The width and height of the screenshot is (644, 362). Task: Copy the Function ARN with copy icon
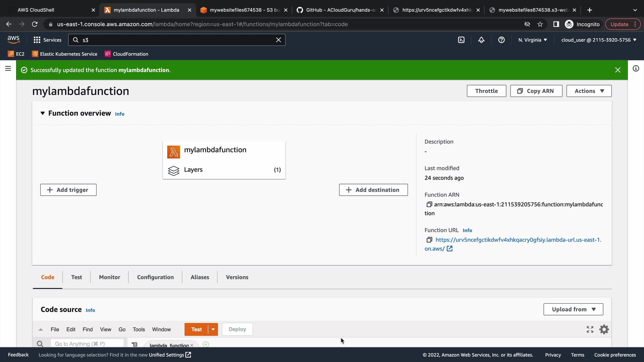pyautogui.click(x=429, y=204)
